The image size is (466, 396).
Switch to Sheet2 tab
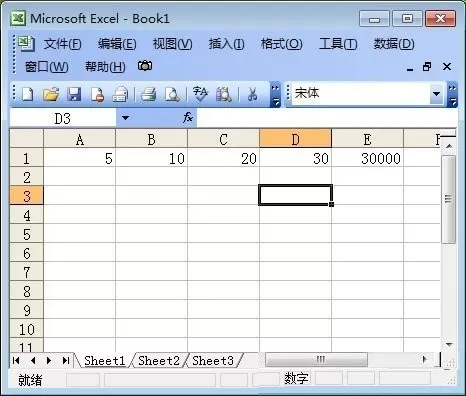coord(159,361)
